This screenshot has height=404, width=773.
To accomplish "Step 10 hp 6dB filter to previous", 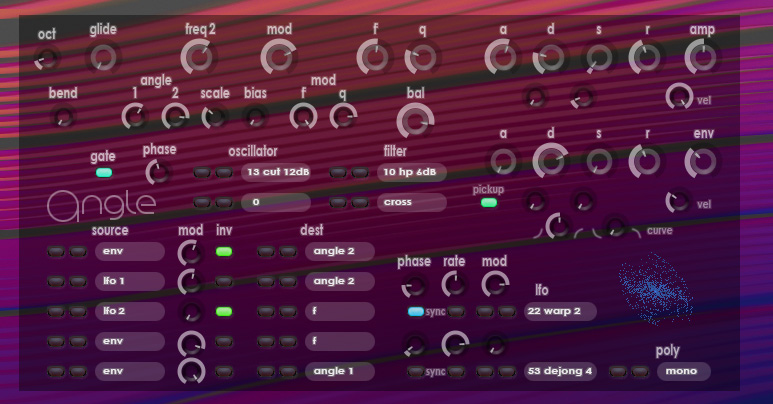I will click(338, 173).
